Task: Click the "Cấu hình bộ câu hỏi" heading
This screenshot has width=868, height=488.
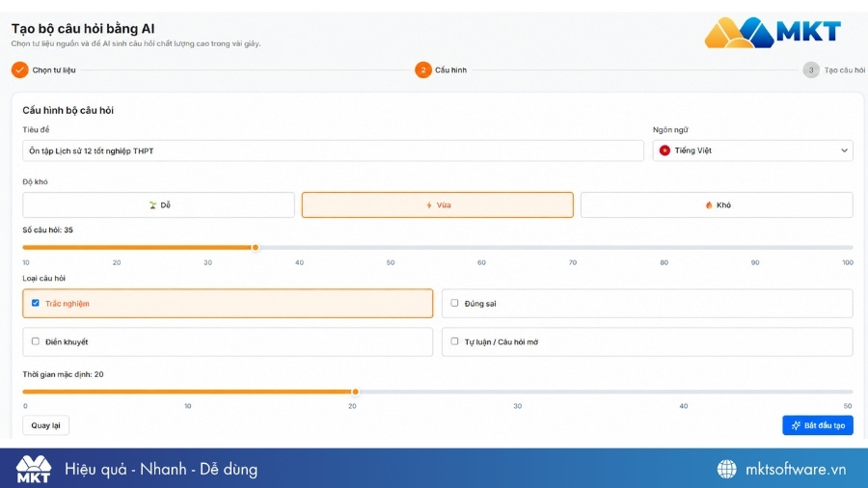Action: (x=68, y=110)
